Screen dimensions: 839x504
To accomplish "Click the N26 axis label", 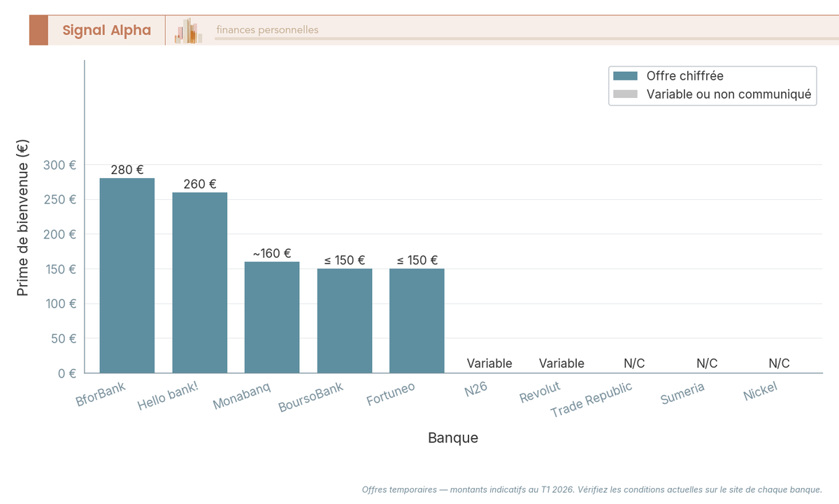I will click(476, 389).
